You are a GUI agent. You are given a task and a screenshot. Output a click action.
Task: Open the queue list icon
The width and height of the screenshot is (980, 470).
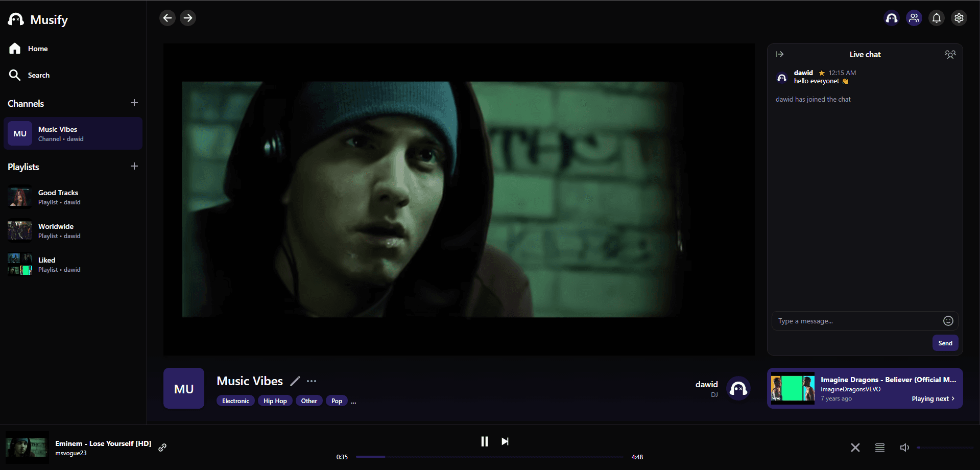click(880, 448)
